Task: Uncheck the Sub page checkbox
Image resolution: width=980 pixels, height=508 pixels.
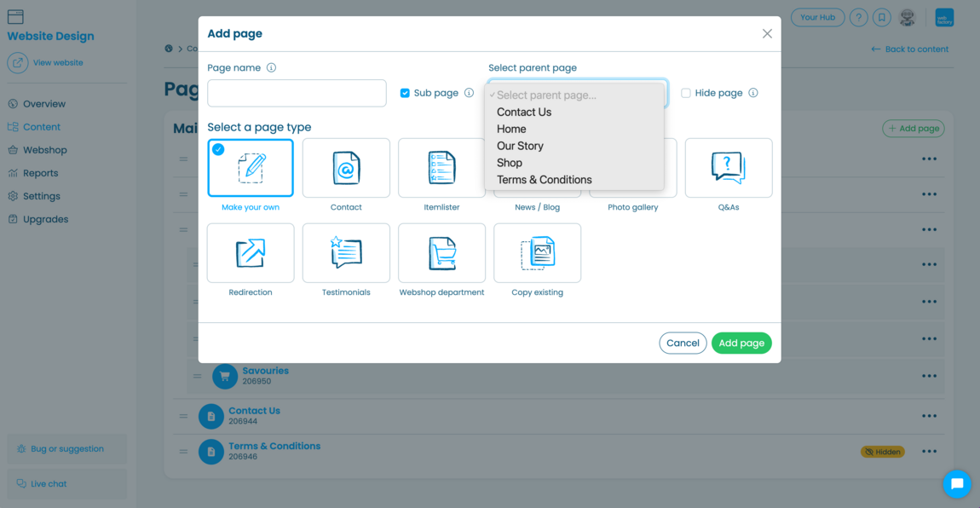Action: (x=405, y=93)
